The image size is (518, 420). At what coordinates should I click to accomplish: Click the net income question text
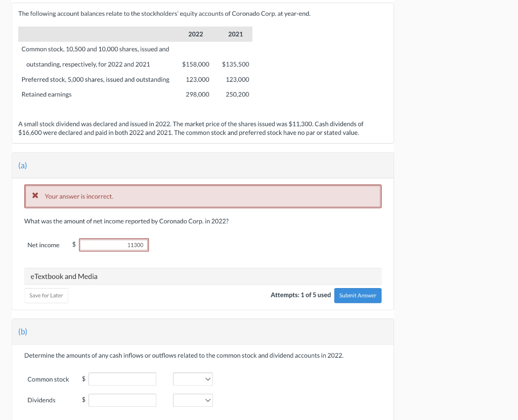point(126,221)
